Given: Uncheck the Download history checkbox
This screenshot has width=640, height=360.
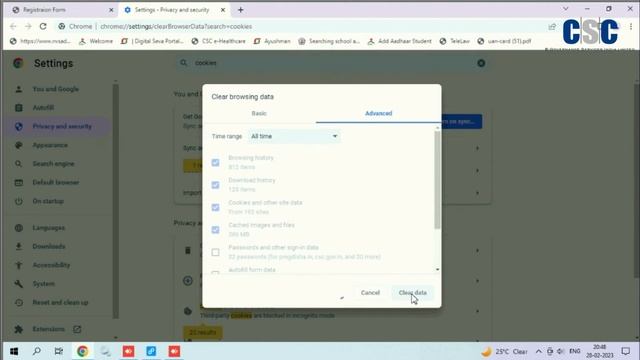Looking at the screenshot, I should [216, 185].
